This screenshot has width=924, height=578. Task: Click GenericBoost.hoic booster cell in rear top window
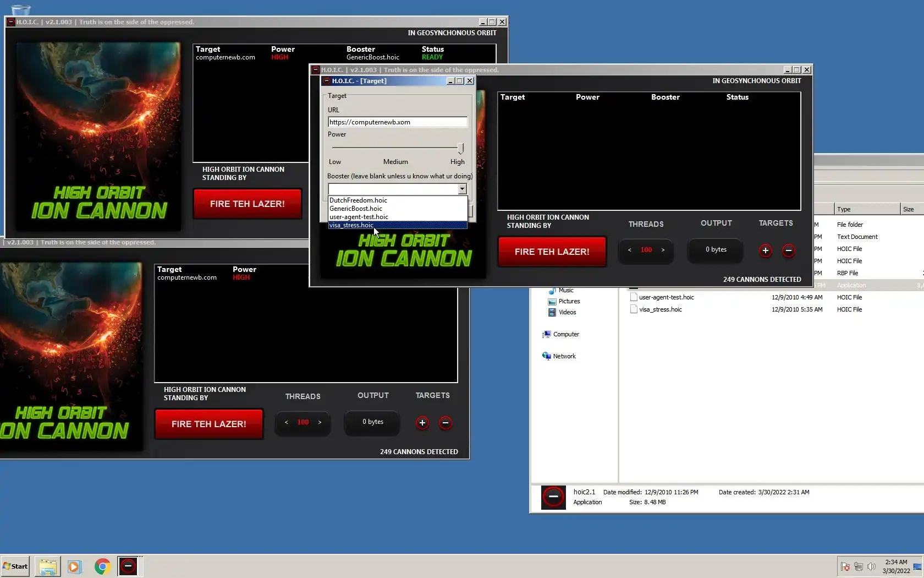click(373, 57)
